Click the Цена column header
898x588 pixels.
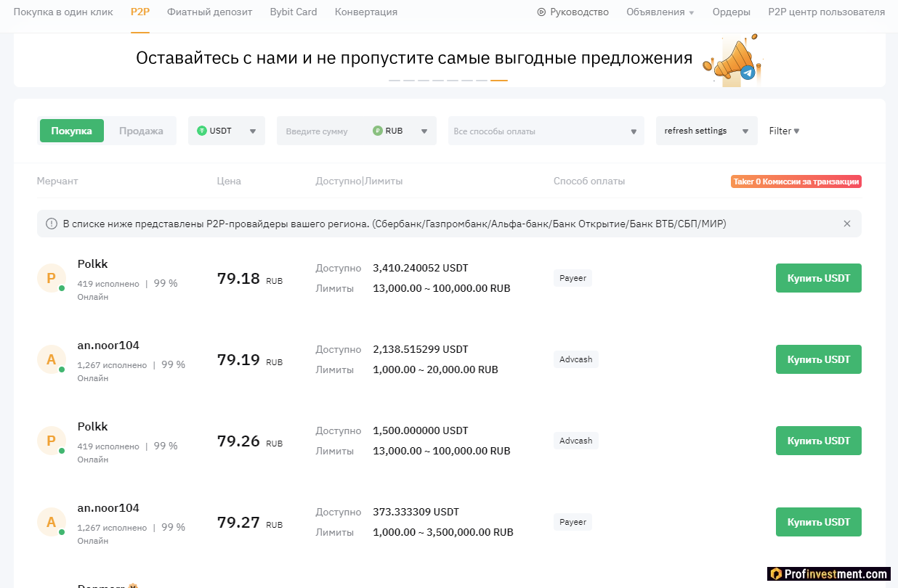point(229,181)
